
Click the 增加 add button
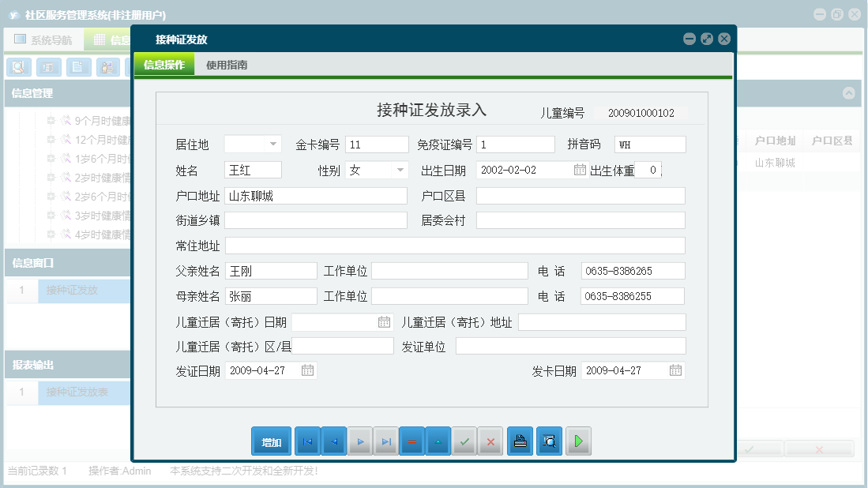[x=271, y=441]
